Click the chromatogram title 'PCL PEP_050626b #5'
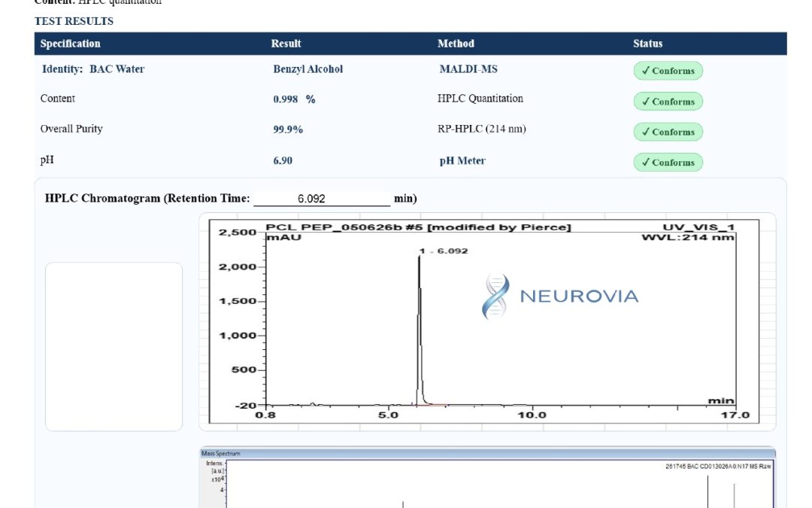This screenshot has width=812, height=508. [418, 227]
